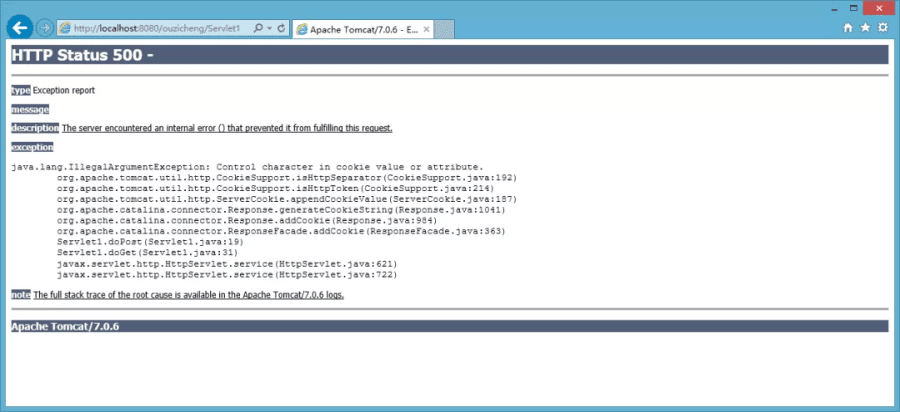Viewport: 900px width, 412px height.
Task: Click the ServerCookie.appendCookieValue stack line
Action: tap(287, 199)
